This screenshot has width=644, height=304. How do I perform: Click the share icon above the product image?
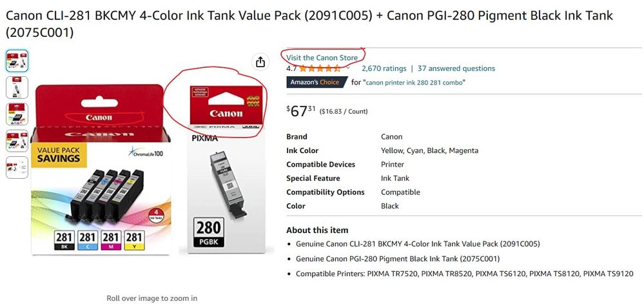[260, 61]
